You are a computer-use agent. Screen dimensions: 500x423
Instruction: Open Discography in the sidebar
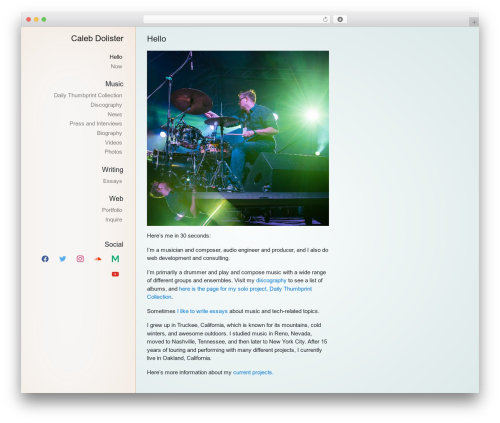[x=106, y=105]
